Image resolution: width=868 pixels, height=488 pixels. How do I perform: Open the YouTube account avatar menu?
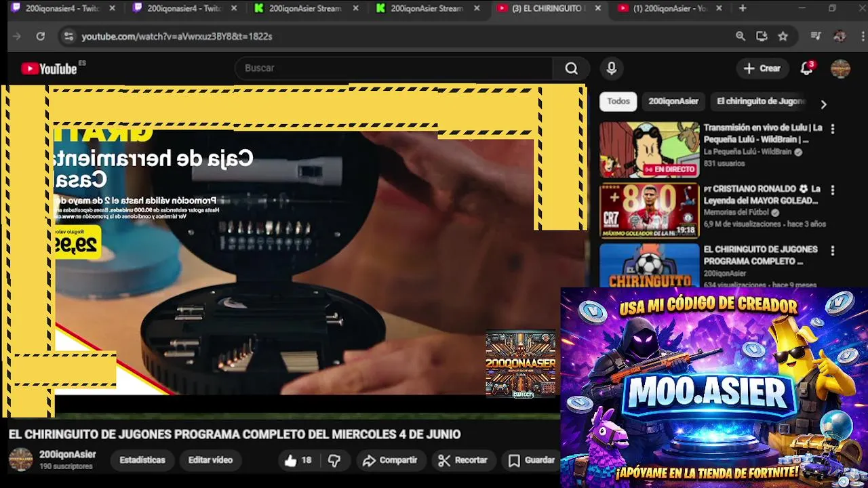840,68
